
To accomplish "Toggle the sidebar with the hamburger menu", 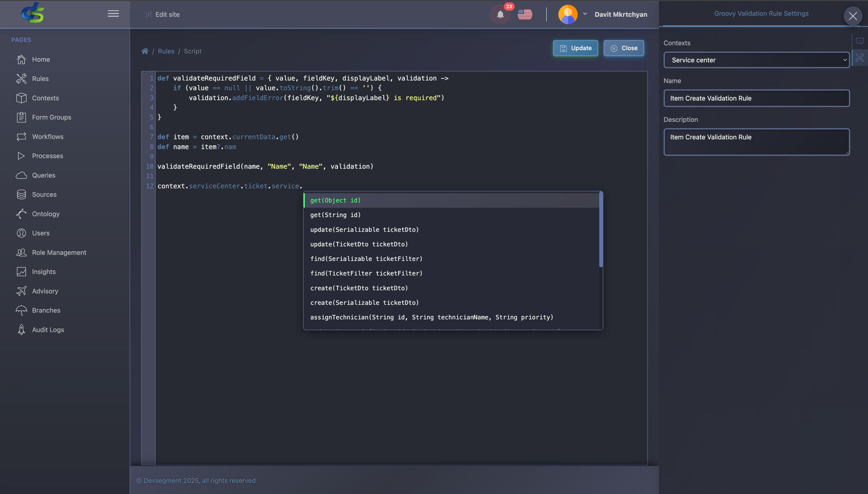I will tap(113, 13).
